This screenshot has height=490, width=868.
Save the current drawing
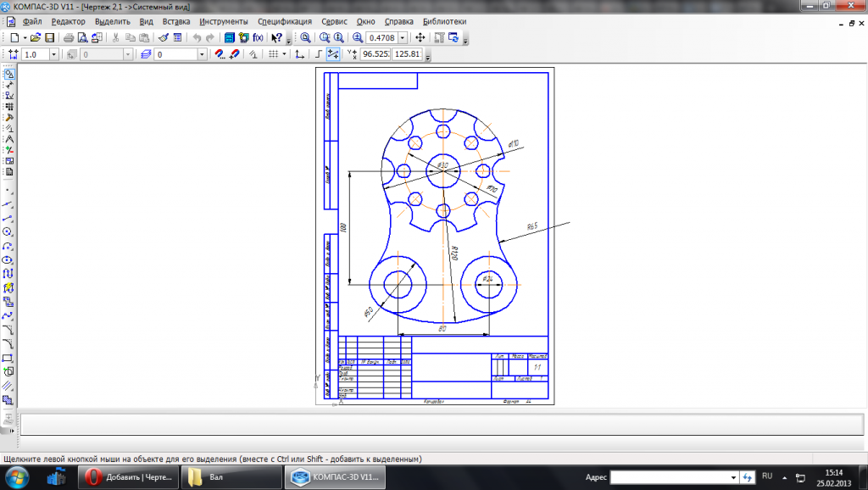click(x=50, y=37)
